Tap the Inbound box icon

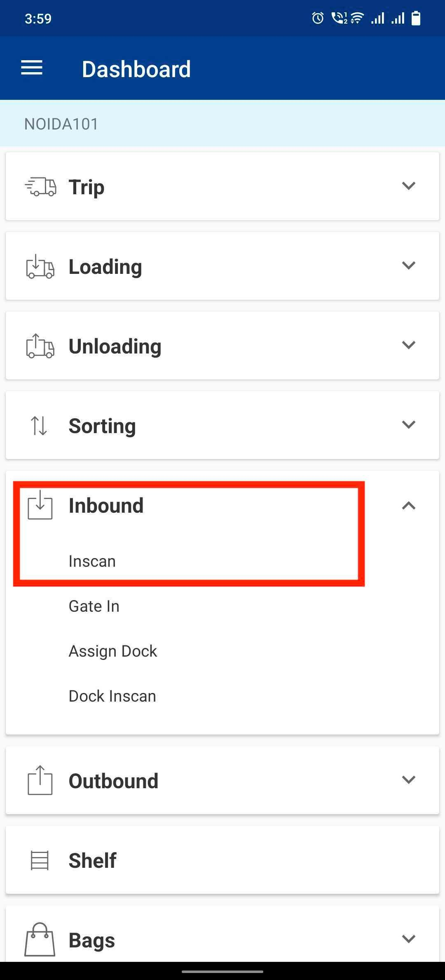click(x=40, y=505)
